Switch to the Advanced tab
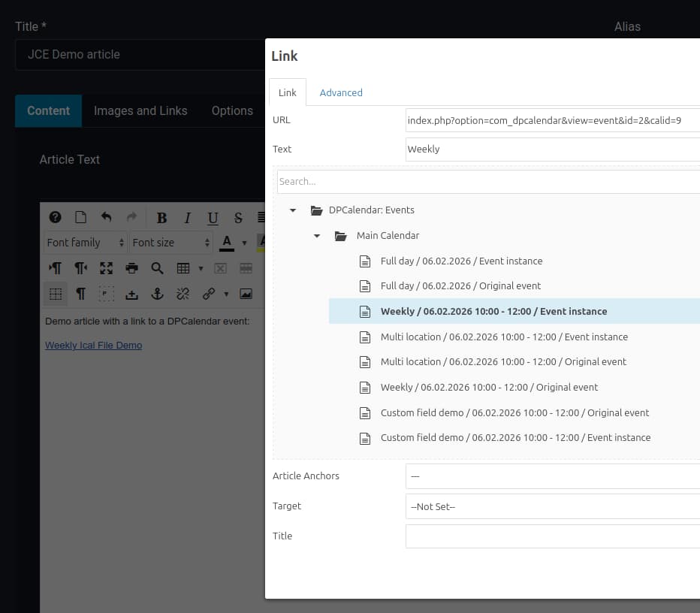This screenshot has height=613, width=700. click(x=341, y=92)
